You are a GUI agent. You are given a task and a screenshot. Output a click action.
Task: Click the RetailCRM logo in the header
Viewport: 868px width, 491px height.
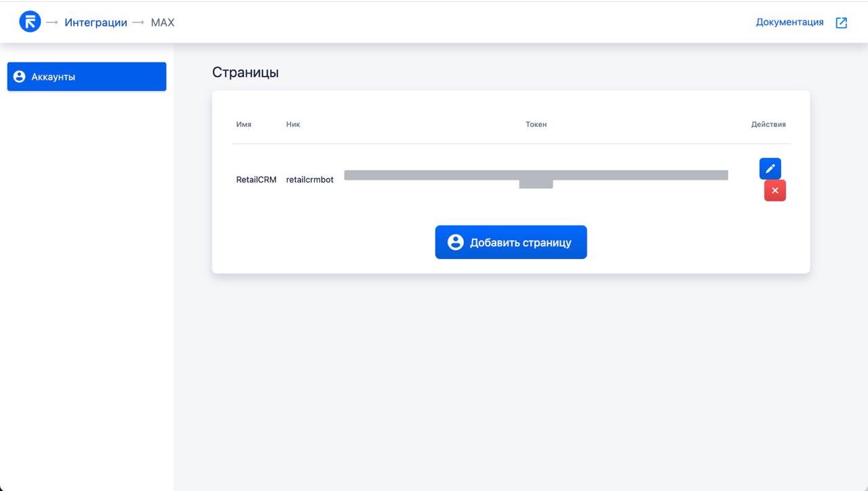click(x=31, y=22)
